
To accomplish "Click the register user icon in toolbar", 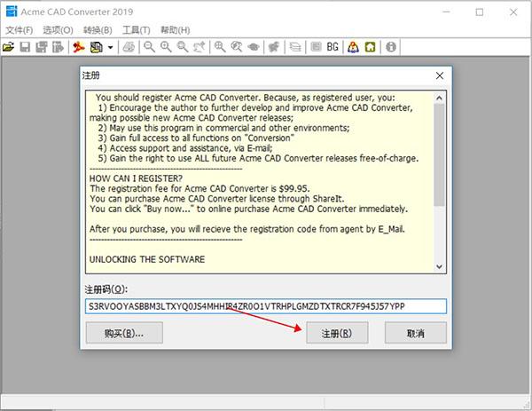I will [353, 47].
